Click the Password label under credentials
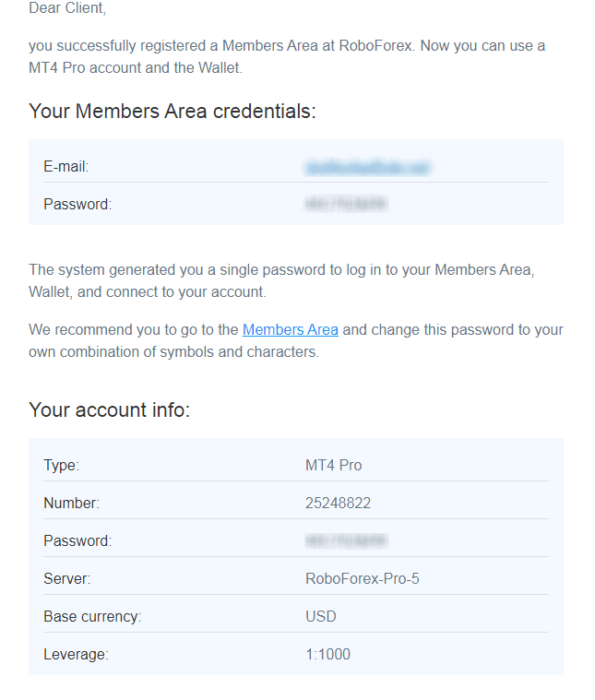Viewport: 595px width, 700px height. (x=77, y=204)
